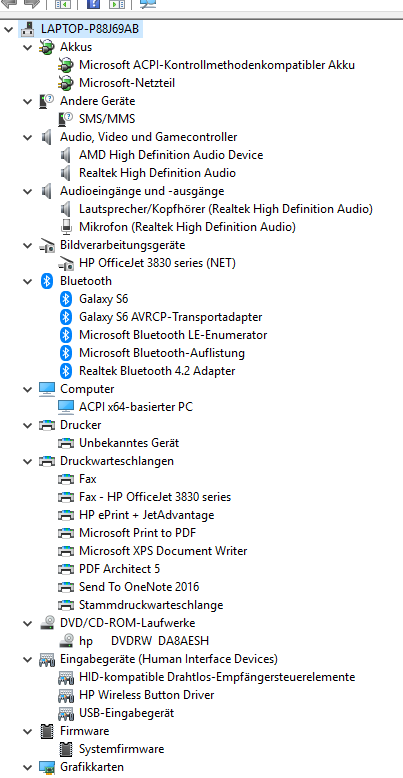Click the LAPTOP-P88J69AB computer root icon
The height and width of the screenshot is (778, 403).
click(x=29, y=29)
